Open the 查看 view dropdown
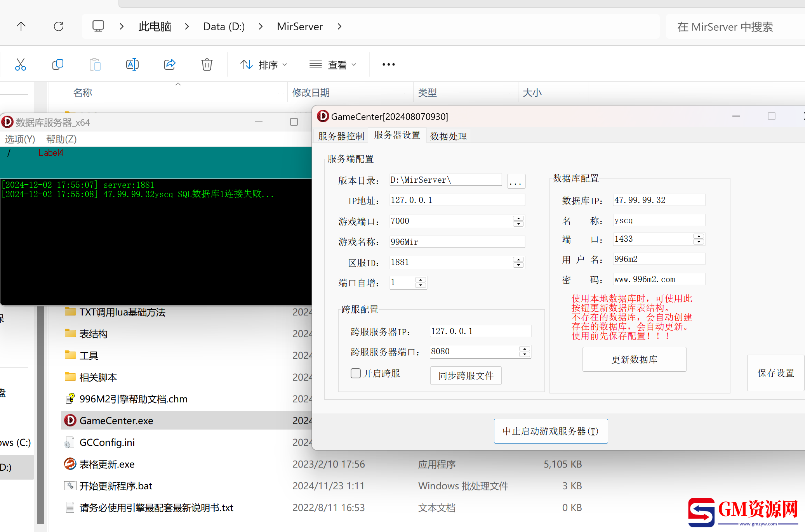 point(333,64)
